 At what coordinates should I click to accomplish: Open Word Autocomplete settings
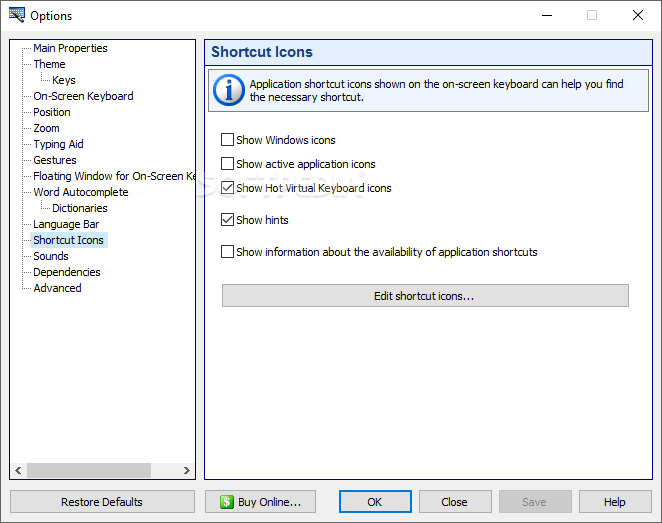pos(81,192)
